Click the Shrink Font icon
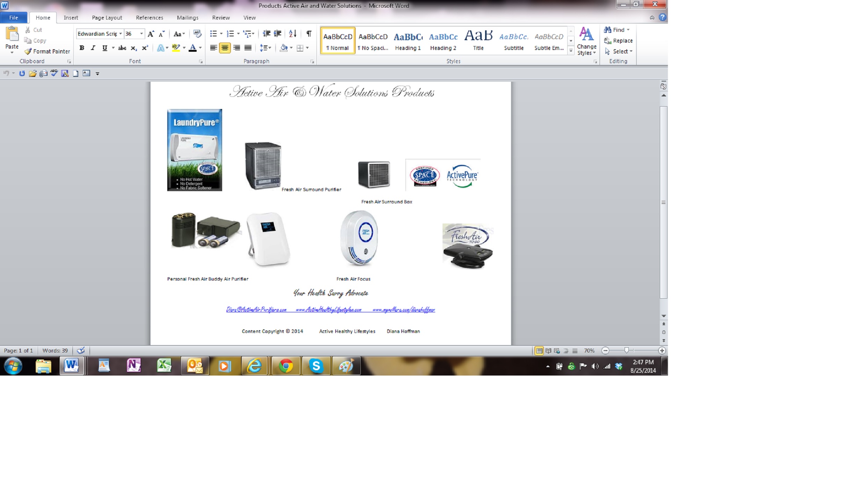The width and height of the screenshot is (868, 488). [161, 34]
